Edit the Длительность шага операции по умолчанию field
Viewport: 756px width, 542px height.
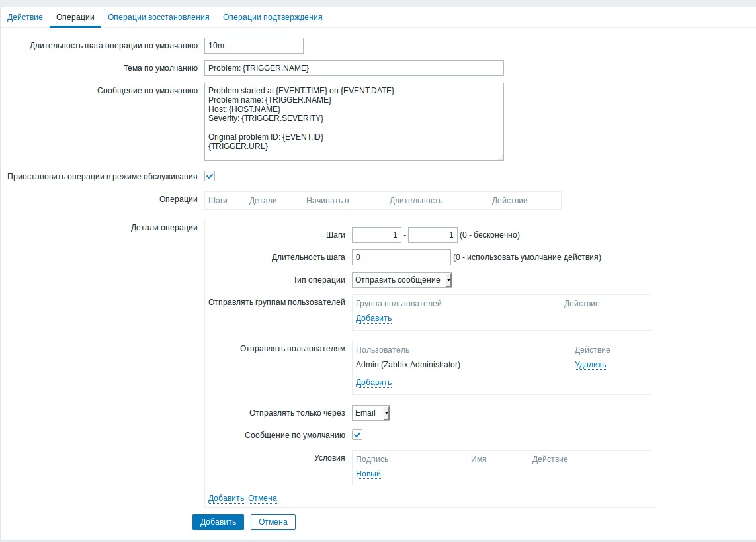(253, 46)
